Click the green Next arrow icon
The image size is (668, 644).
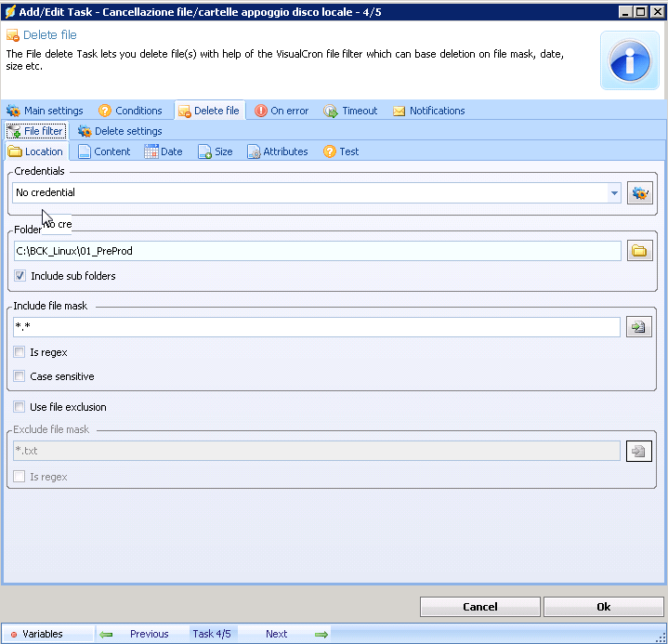pos(321,634)
